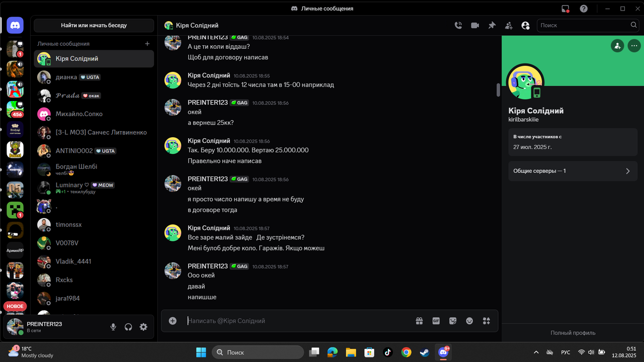Open the 05 server icon

15,190
